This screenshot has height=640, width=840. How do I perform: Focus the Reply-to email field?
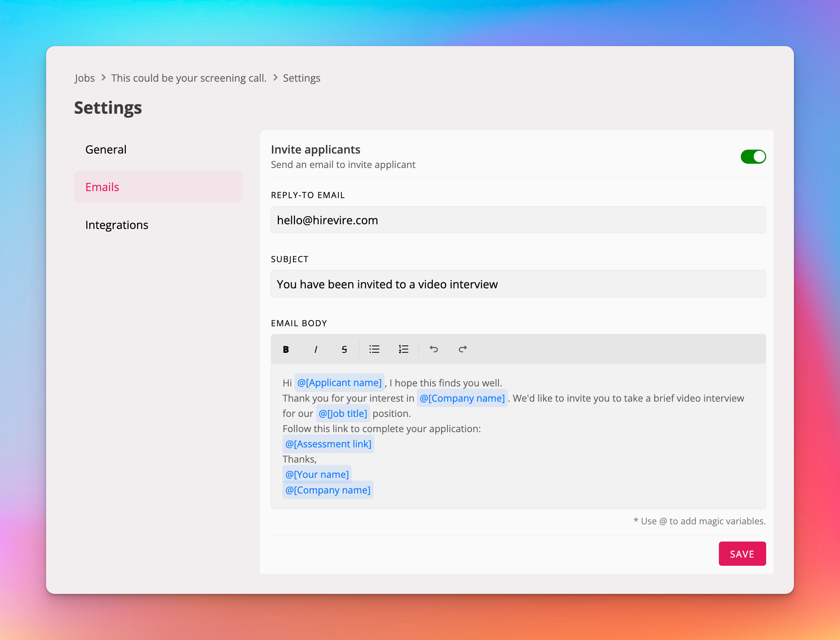pyautogui.click(x=518, y=220)
